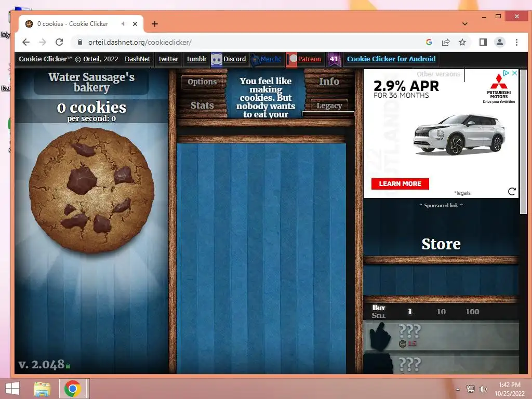
Task: Open the Windows Start menu
Action: (x=12, y=389)
